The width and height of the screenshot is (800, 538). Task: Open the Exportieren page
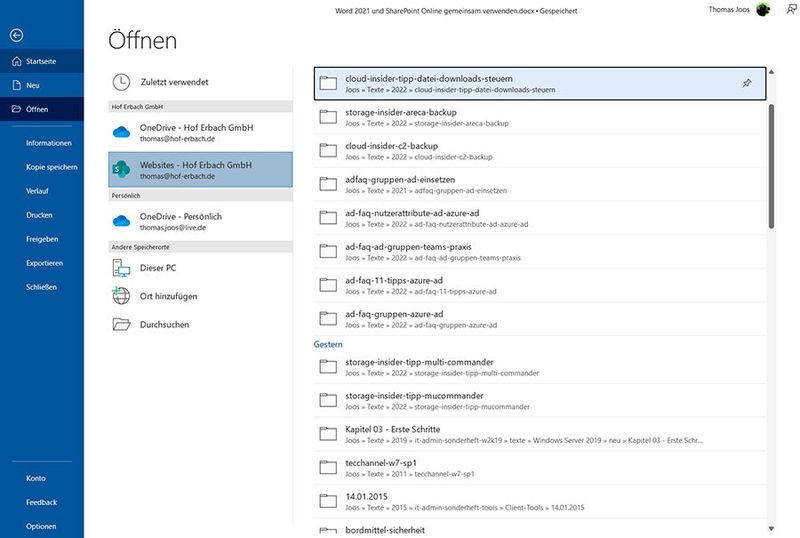pyautogui.click(x=44, y=263)
